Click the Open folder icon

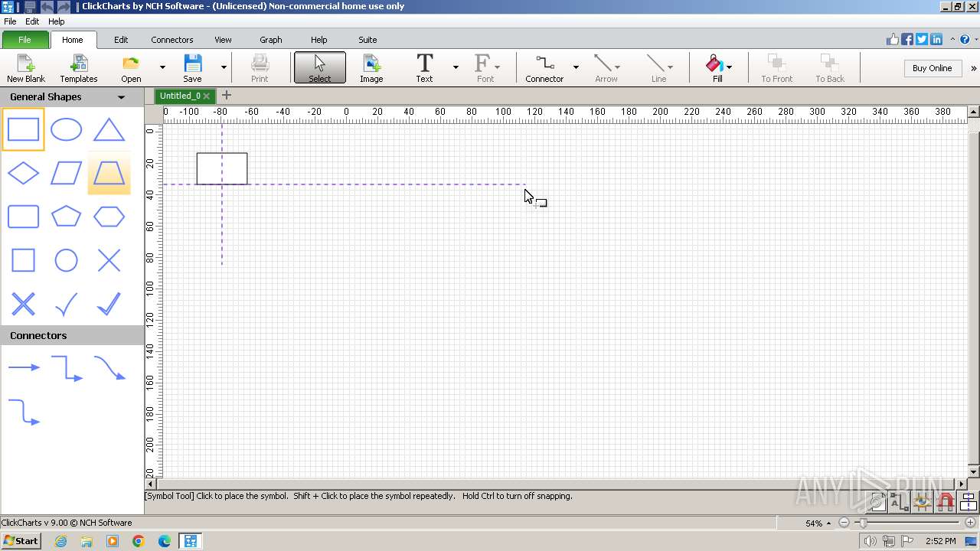tap(131, 68)
